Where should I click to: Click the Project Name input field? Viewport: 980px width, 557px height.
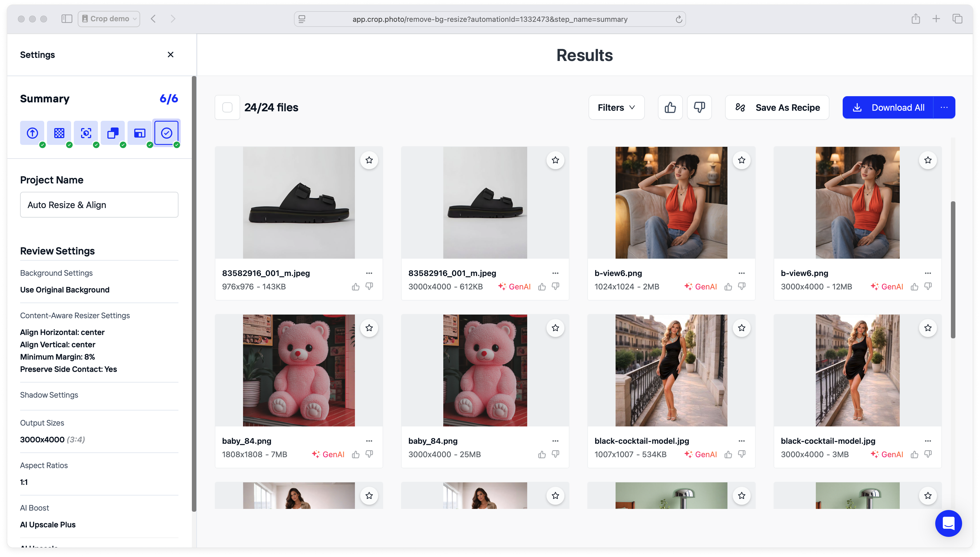pyautogui.click(x=99, y=205)
